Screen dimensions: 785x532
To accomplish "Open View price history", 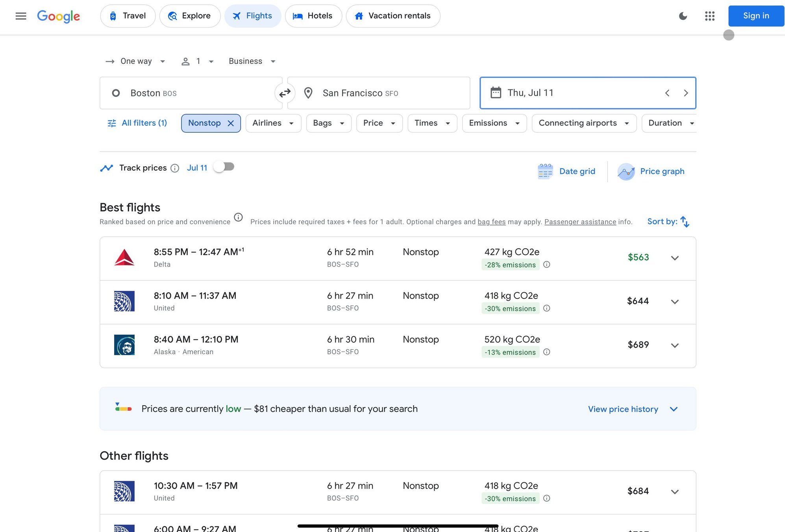I will [622, 409].
